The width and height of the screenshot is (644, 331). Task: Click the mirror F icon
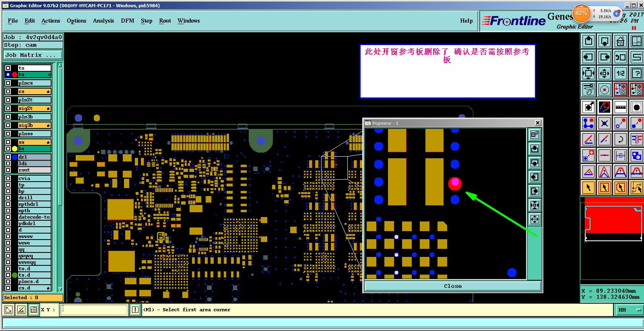637,139
